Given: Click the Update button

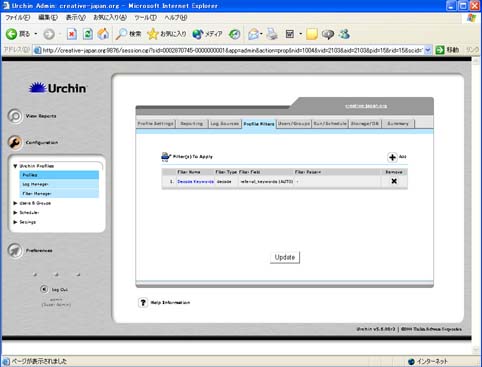Looking at the screenshot, I should 285,257.
